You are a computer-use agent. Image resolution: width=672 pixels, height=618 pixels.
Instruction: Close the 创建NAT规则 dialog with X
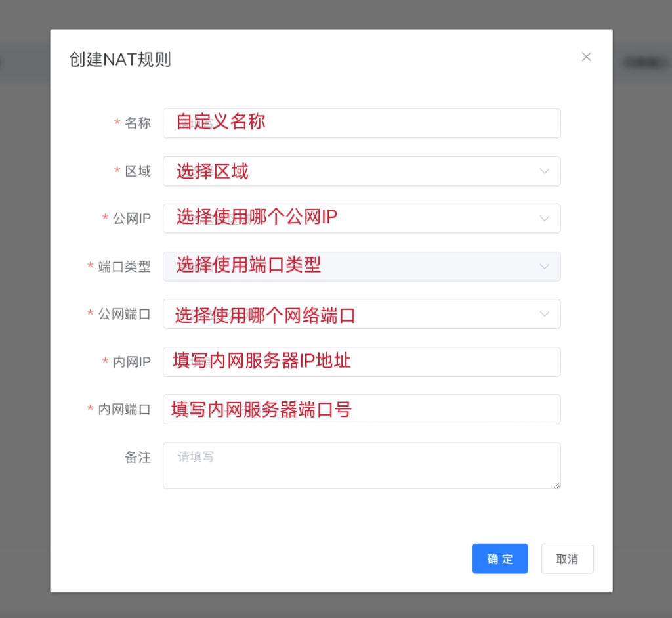point(586,57)
